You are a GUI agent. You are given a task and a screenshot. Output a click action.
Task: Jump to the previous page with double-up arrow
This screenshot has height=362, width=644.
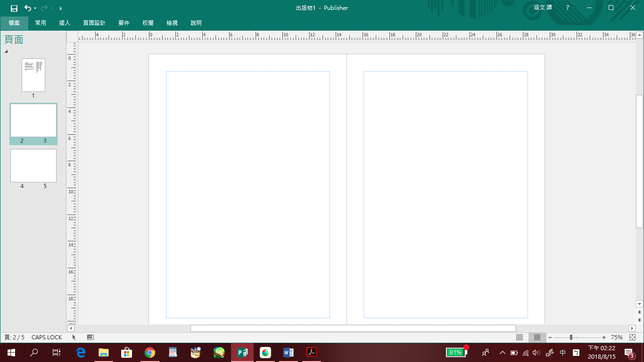click(639, 312)
